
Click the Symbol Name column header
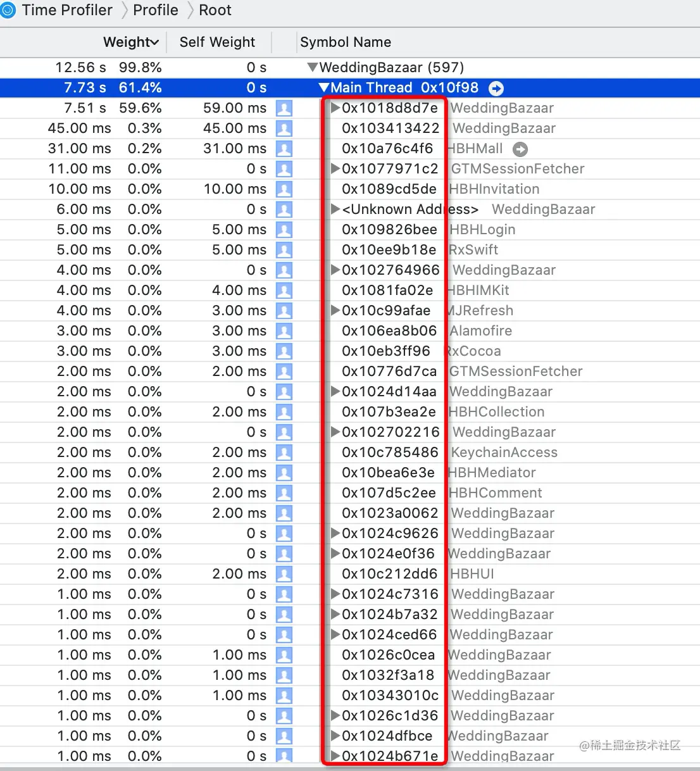coord(346,42)
